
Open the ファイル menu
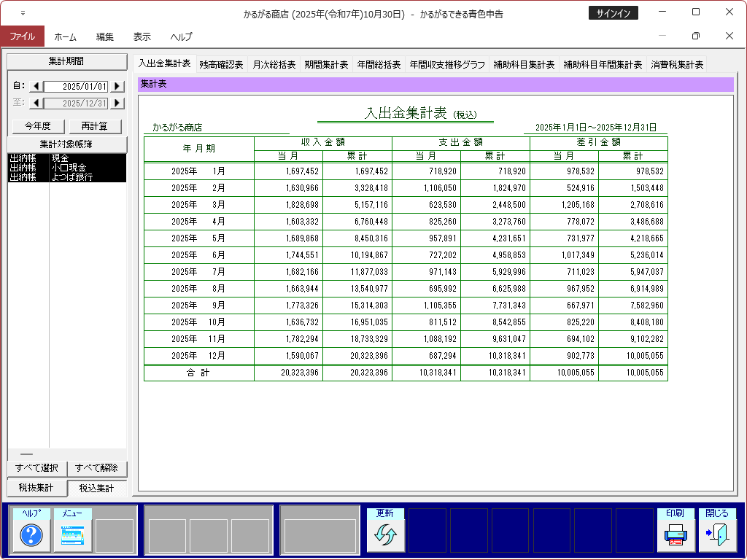pyautogui.click(x=22, y=36)
